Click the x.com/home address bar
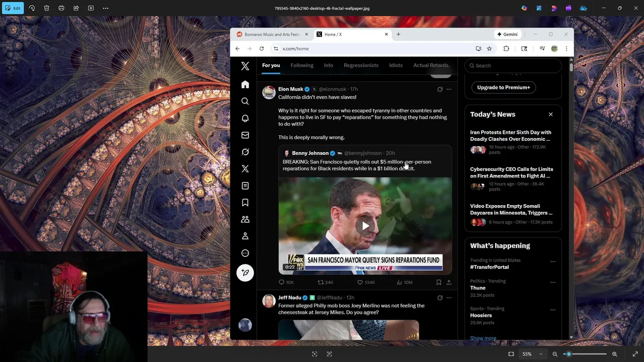644x362 pixels. [372, 49]
